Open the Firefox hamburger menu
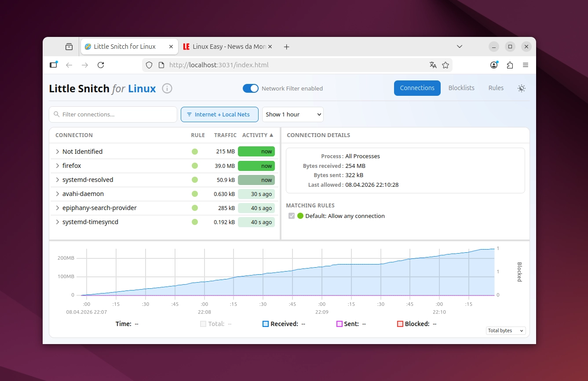 (x=526, y=65)
